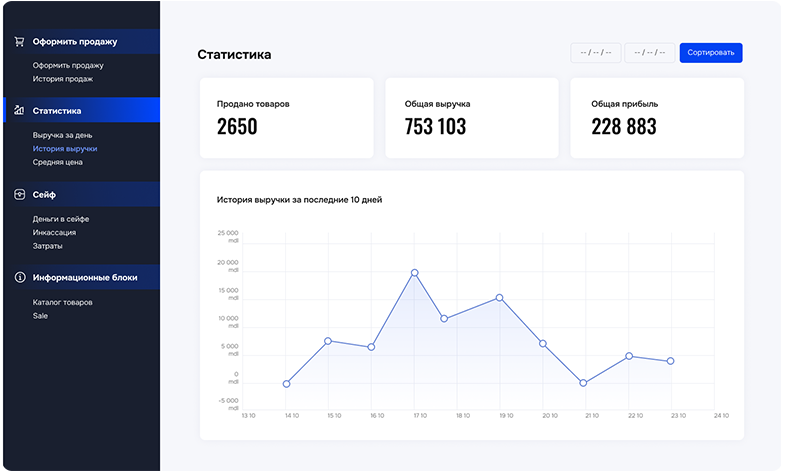Click the second end date input field
The width and height of the screenshot is (785, 476).
coord(649,53)
